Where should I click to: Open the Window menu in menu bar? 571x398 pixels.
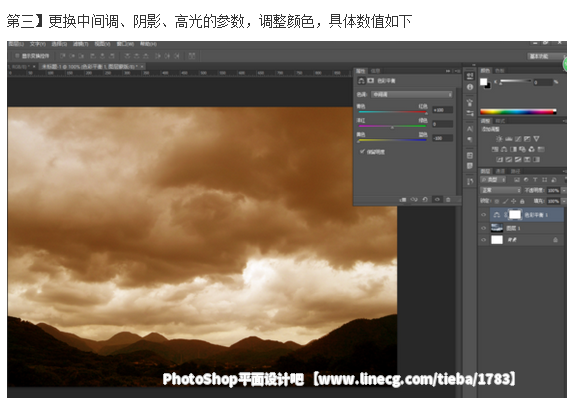tap(125, 44)
